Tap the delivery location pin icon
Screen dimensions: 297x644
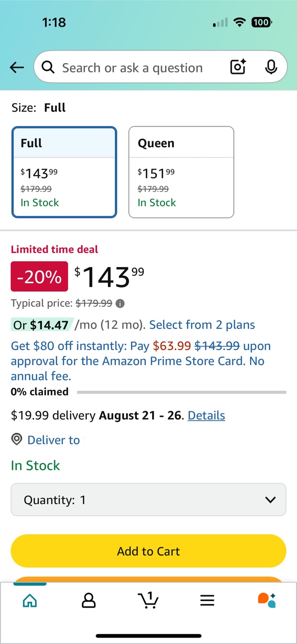(17, 440)
